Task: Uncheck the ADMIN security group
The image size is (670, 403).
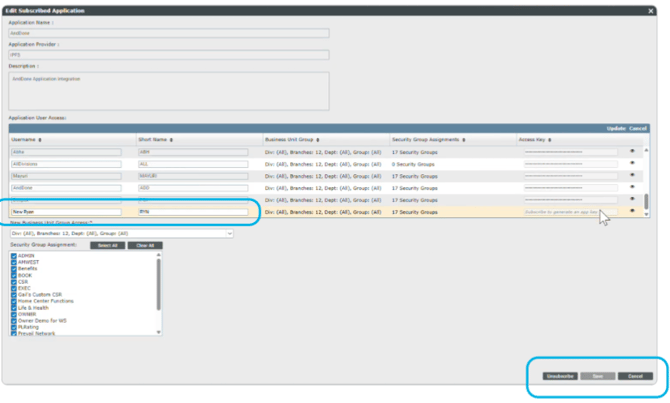Action: [x=13, y=255]
